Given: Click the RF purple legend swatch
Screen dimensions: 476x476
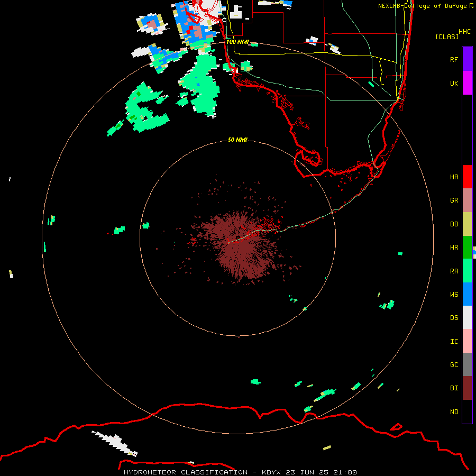Looking at the screenshot, I should coord(467,59).
